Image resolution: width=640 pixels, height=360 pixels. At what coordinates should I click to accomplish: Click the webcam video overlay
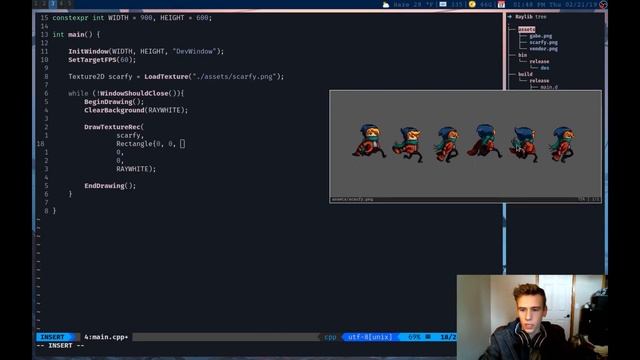(x=532, y=317)
